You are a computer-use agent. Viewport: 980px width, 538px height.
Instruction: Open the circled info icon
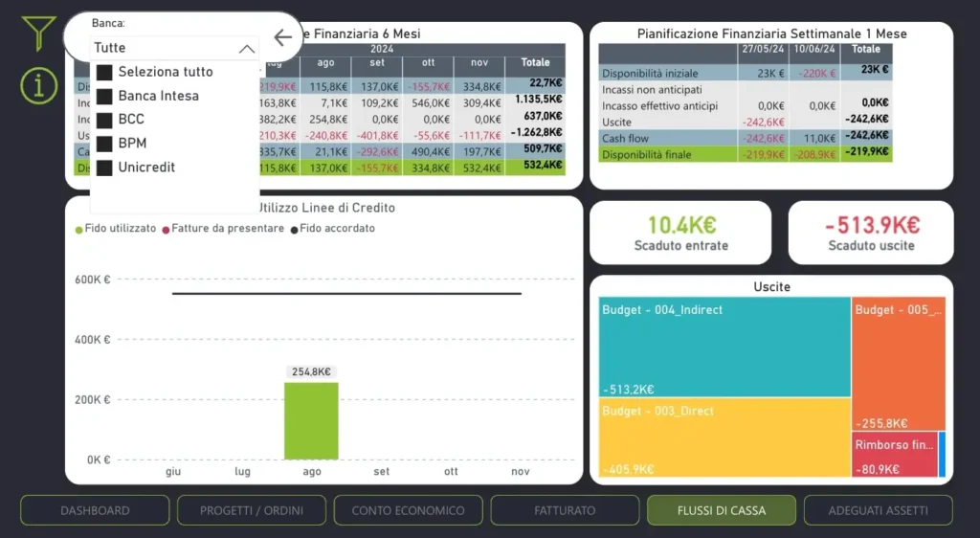(38, 85)
